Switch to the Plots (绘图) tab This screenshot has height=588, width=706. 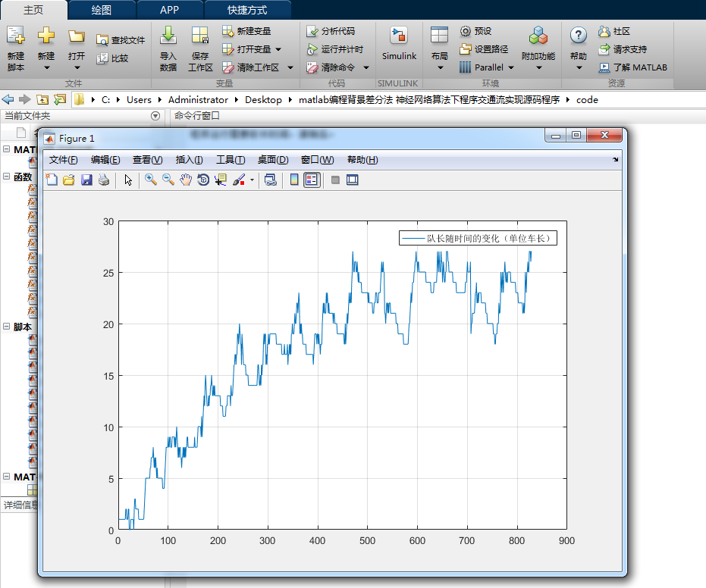[x=102, y=10]
